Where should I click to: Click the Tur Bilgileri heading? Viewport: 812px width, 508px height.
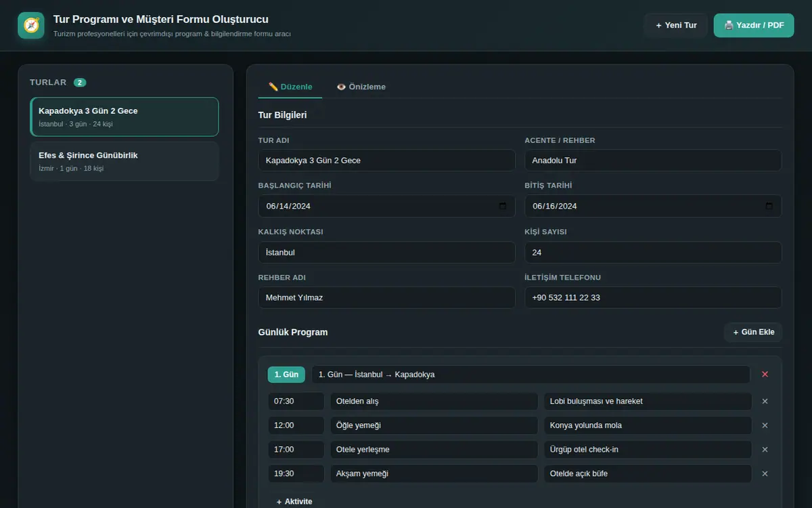click(283, 115)
